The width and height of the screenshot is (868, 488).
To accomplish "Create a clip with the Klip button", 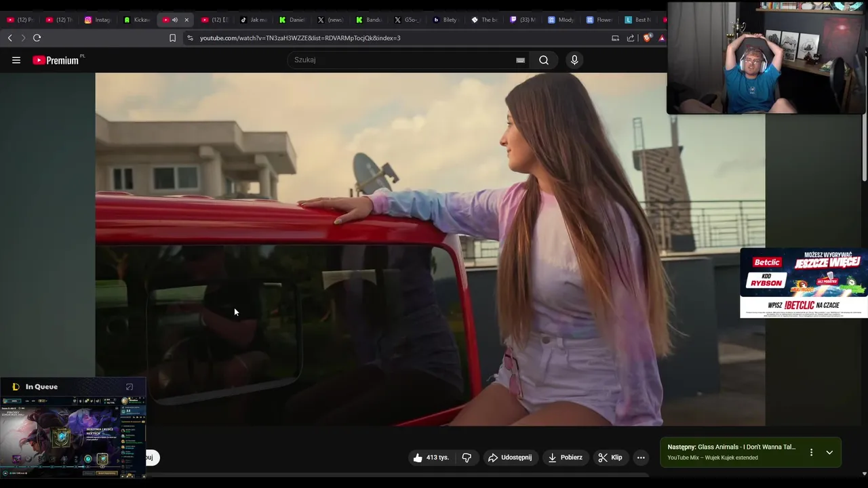I will (x=610, y=457).
